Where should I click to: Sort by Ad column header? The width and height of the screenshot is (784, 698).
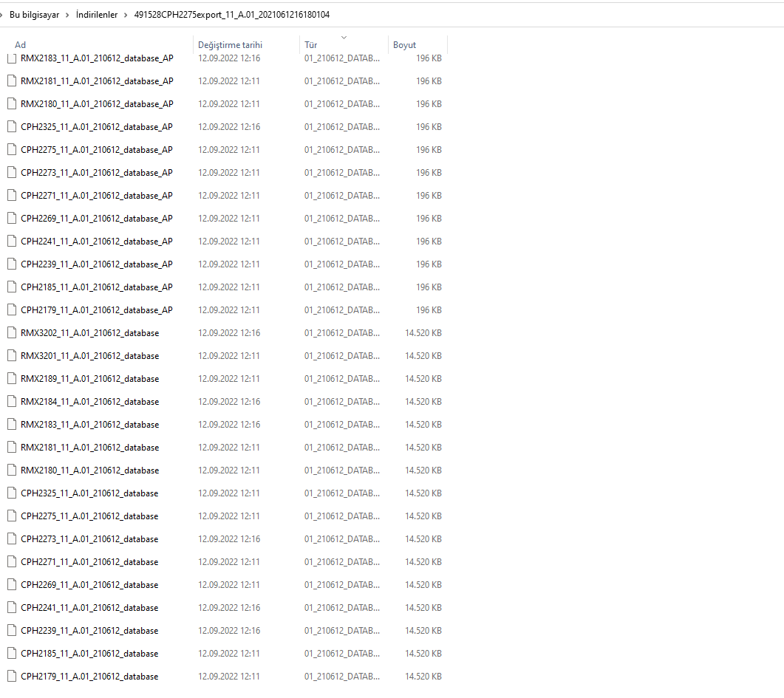pyautogui.click(x=21, y=45)
